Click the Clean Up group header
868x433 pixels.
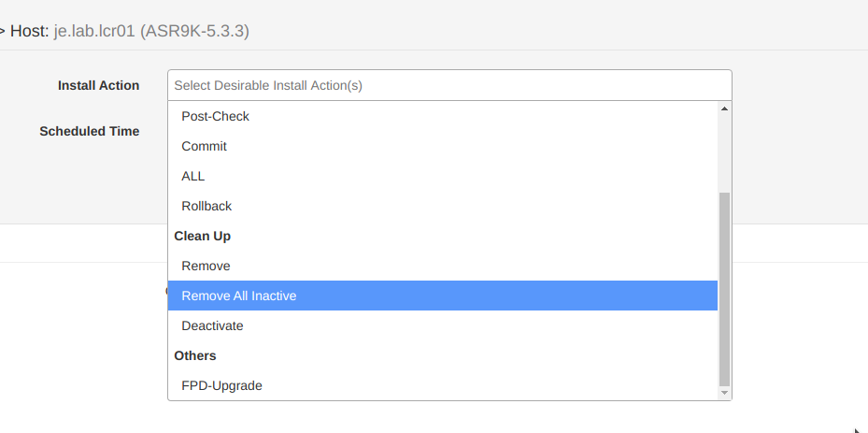coord(203,236)
